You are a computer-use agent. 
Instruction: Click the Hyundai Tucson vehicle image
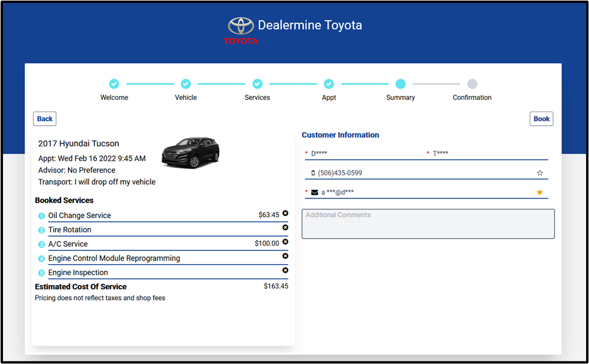(191, 152)
